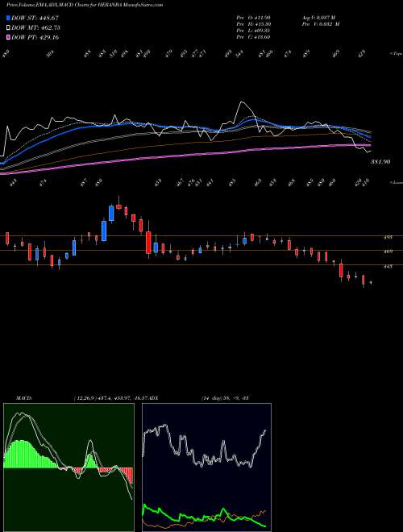Click the 'Pre V: 0.032 M' volume text
Image resolution: width=403 pixels, height=532 pixels.
[x=320, y=23]
